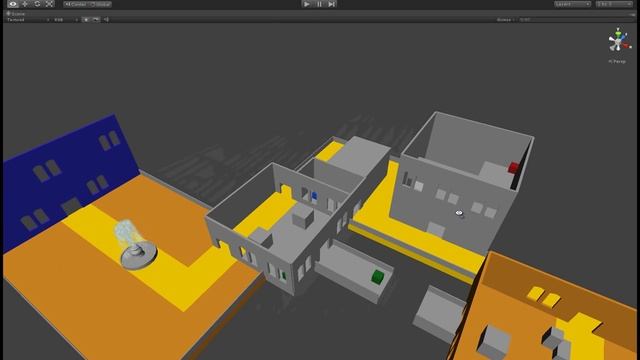Click the Scene view search field
This screenshot has height=360, width=640.
[x=576, y=20]
